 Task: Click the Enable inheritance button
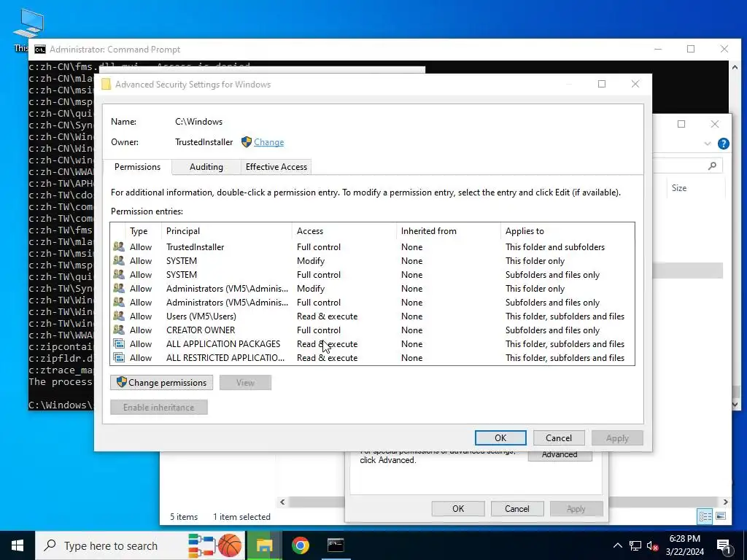point(158,407)
